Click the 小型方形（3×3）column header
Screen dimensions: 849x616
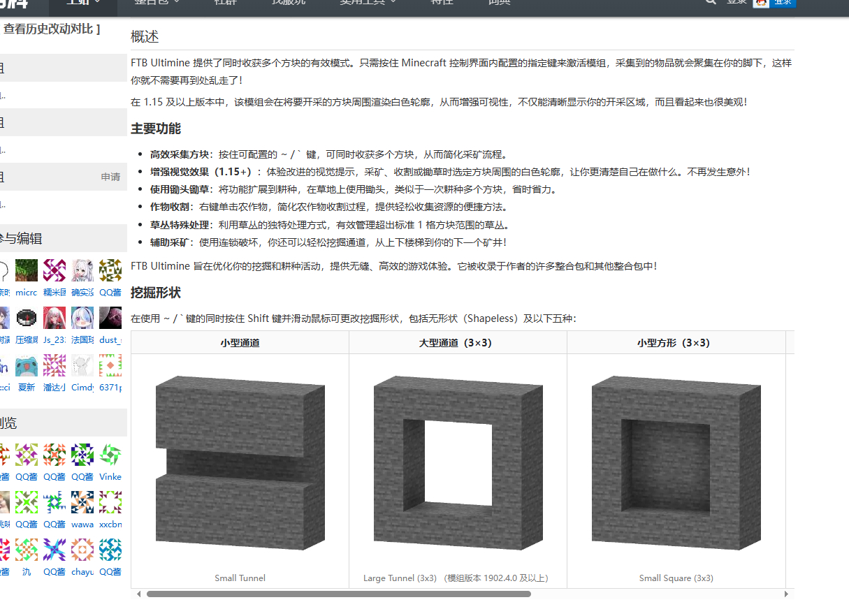[x=676, y=343]
